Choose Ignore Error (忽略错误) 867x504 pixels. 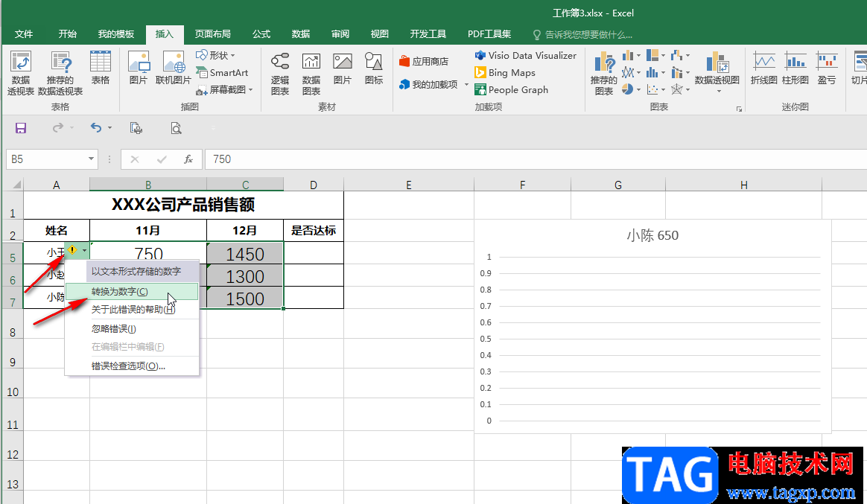click(132, 329)
